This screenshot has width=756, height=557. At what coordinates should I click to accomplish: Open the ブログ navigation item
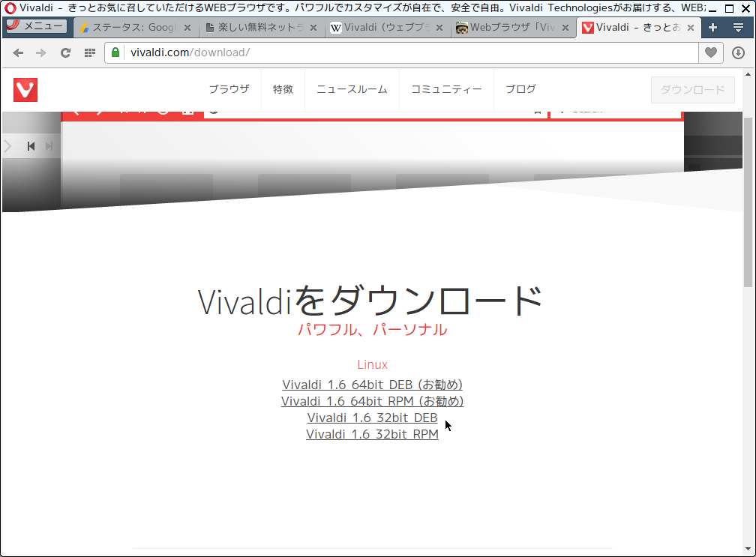(520, 89)
